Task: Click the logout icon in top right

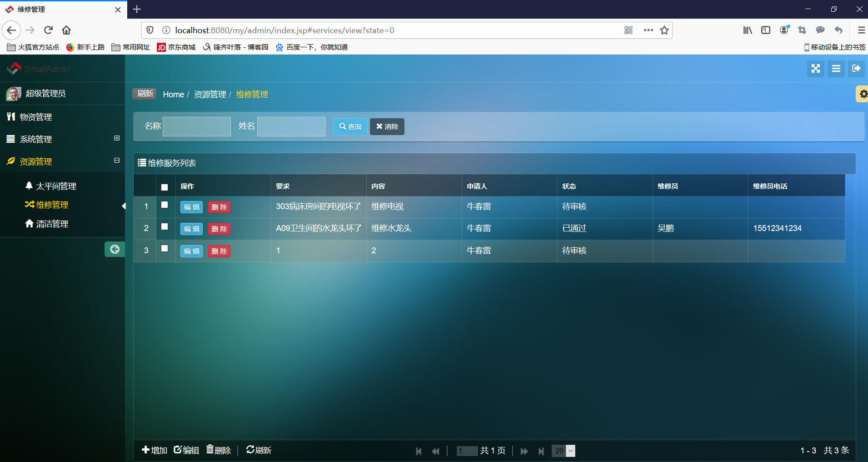Action: pyautogui.click(x=857, y=69)
